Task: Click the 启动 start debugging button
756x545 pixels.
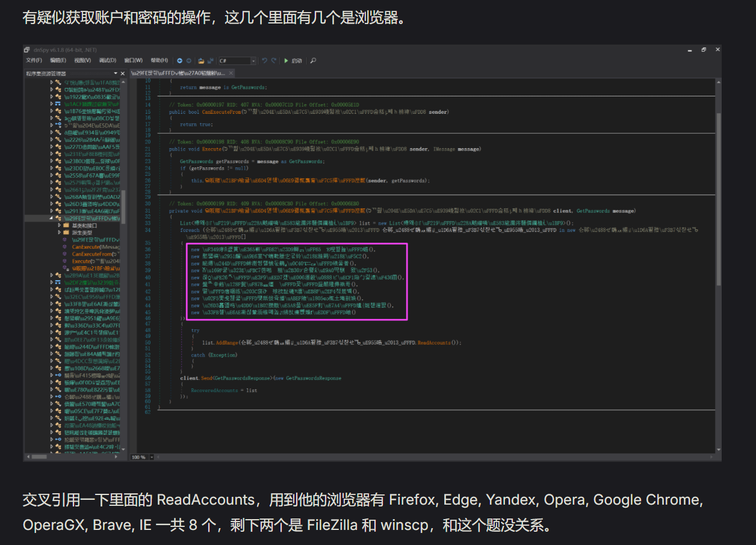Action: click(x=293, y=61)
